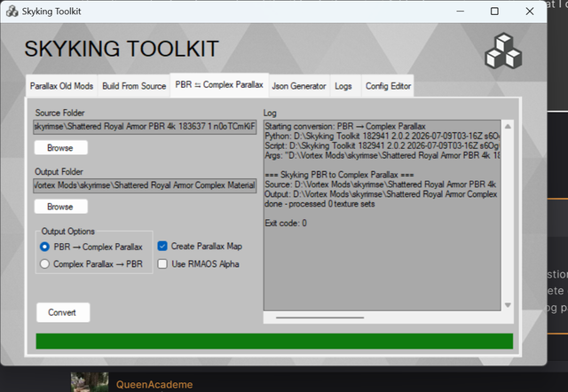Screen dimensions: 568x392
Task: Minimize the Skyking Toolkit window
Action: click(x=460, y=12)
